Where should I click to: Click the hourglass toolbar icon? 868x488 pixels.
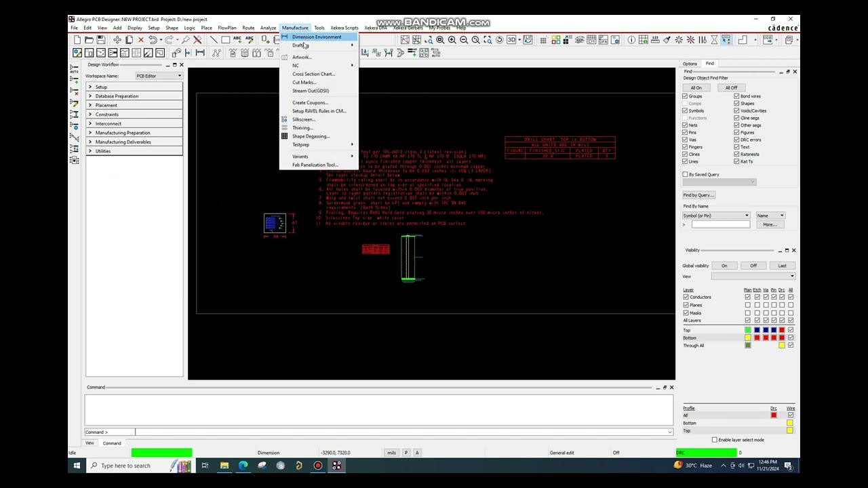click(x=714, y=40)
